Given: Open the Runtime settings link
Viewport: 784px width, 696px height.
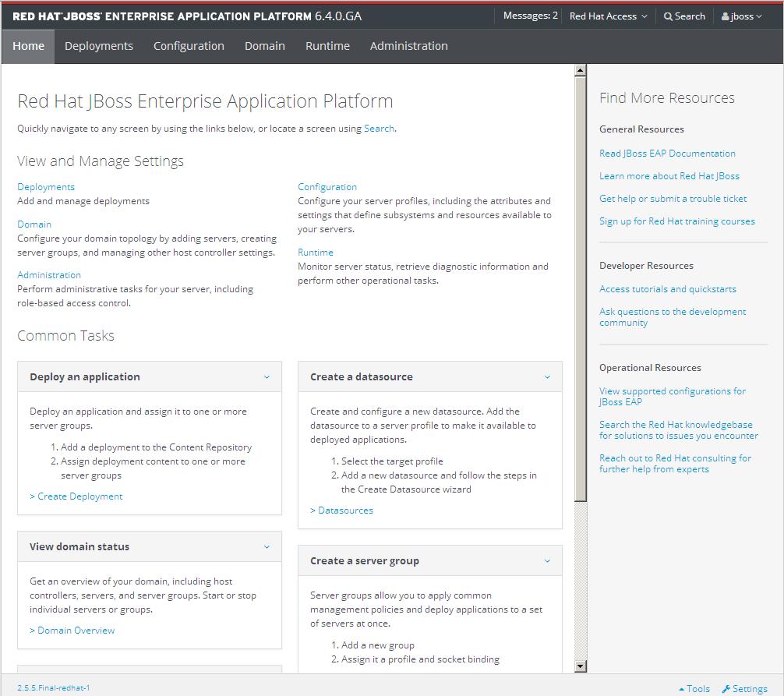Looking at the screenshot, I should coord(315,253).
